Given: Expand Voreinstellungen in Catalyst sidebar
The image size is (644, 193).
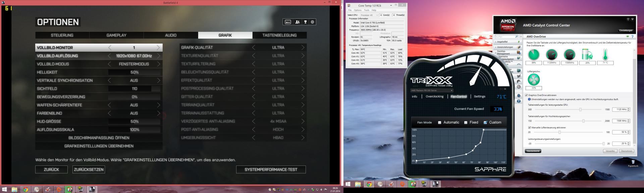Looking at the screenshot, I should tap(507, 47).
